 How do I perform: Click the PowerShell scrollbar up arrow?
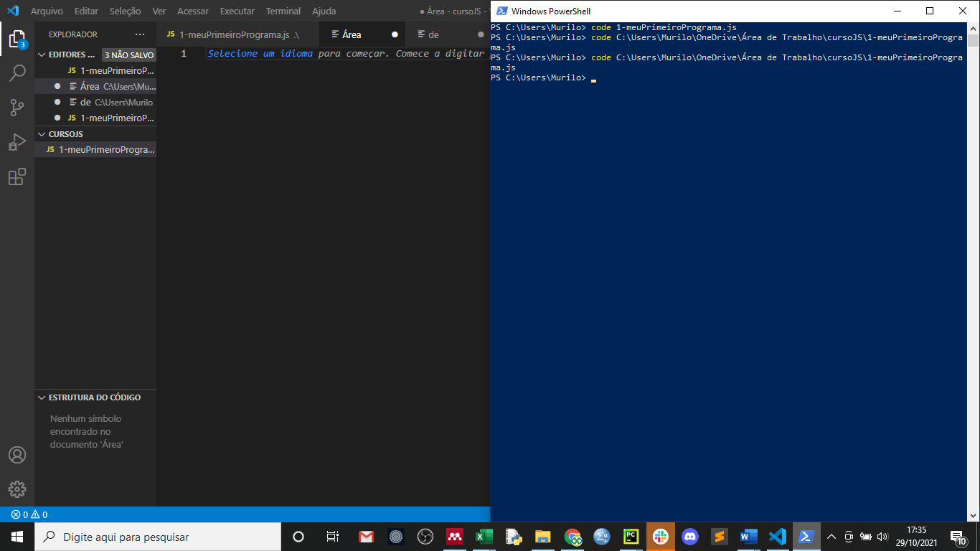pos(974,28)
